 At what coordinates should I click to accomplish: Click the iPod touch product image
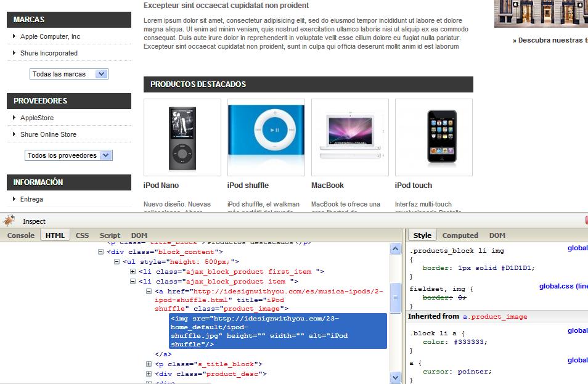tap(434, 137)
